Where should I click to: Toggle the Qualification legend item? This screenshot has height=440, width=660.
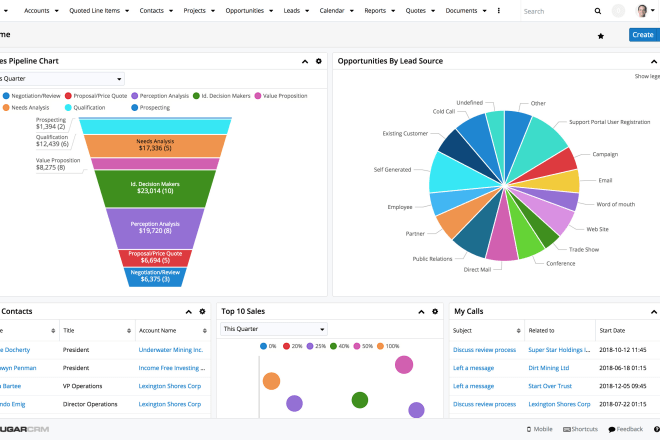click(x=85, y=108)
